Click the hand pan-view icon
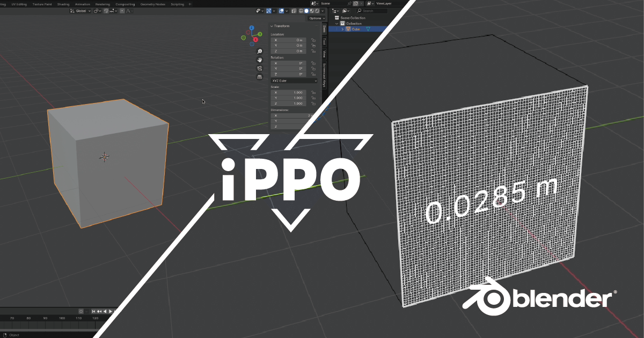 pos(260,60)
